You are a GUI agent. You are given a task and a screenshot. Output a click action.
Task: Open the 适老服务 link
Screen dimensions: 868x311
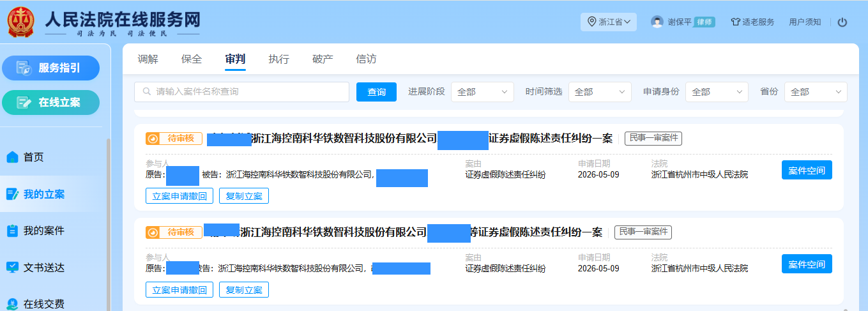[x=752, y=22]
